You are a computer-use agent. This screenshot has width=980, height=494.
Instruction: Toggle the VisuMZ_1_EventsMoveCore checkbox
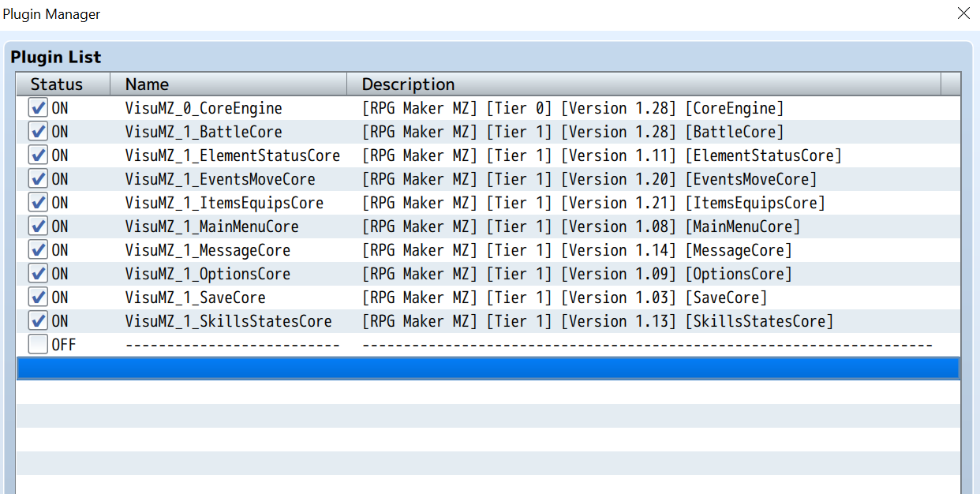point(38,179)
